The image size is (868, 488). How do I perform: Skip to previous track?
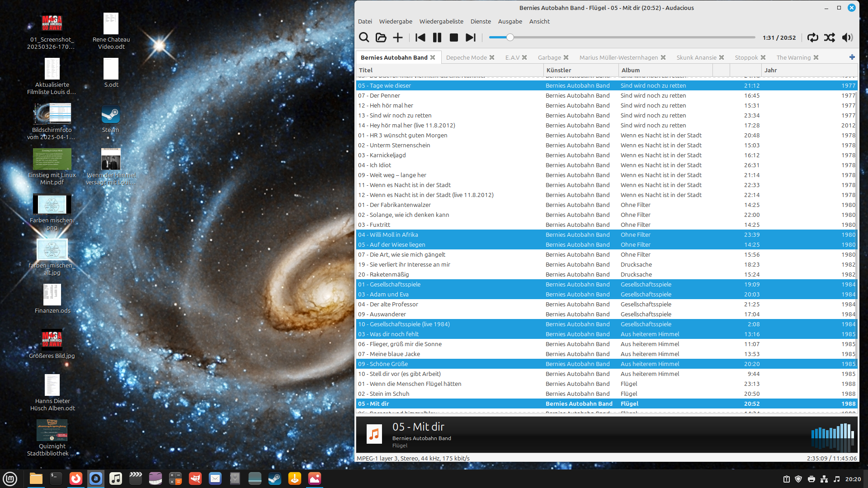pyautogui.click(x=420, y=38)
